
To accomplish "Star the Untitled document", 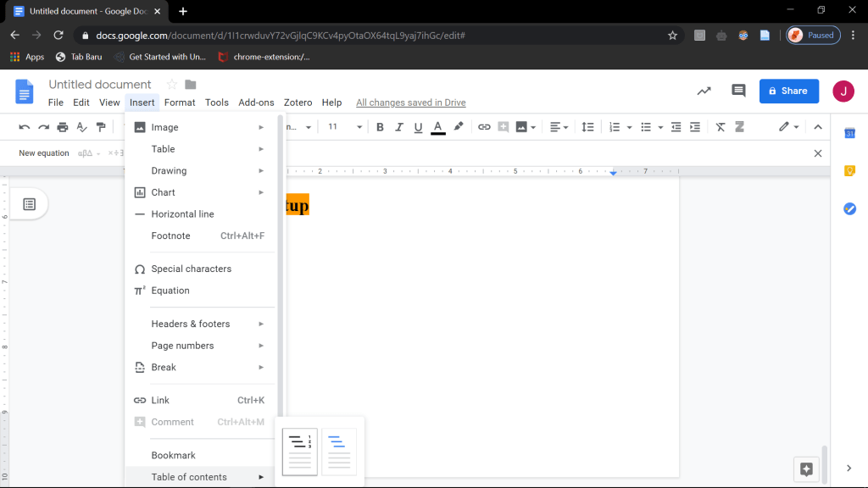I will point(172,85).
